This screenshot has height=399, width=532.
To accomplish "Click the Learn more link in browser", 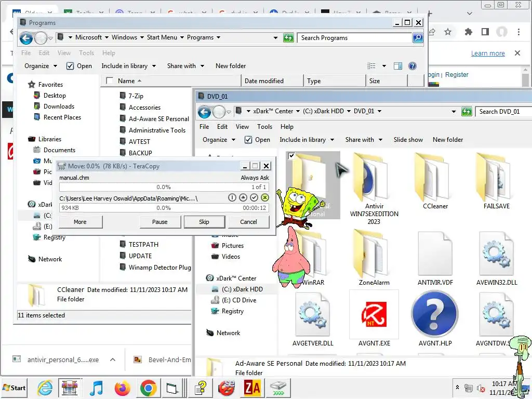I will tap(488, 54).
